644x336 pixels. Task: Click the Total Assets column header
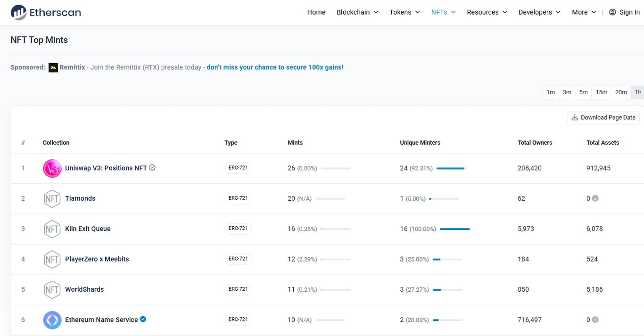pos(603,143)
